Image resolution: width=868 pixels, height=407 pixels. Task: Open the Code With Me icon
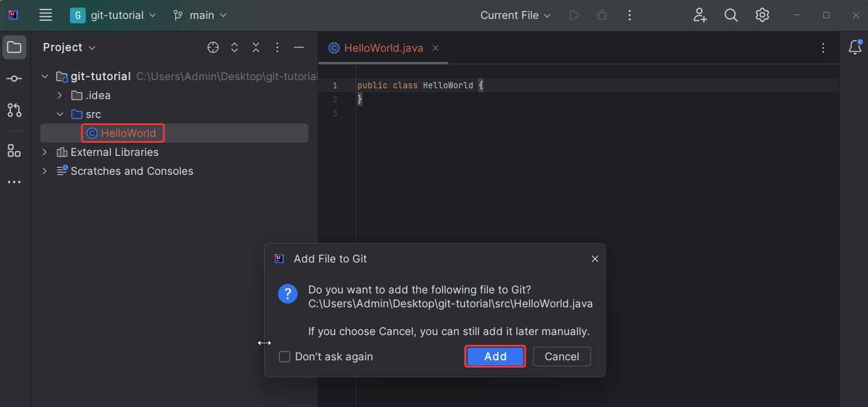pos(700,15)
